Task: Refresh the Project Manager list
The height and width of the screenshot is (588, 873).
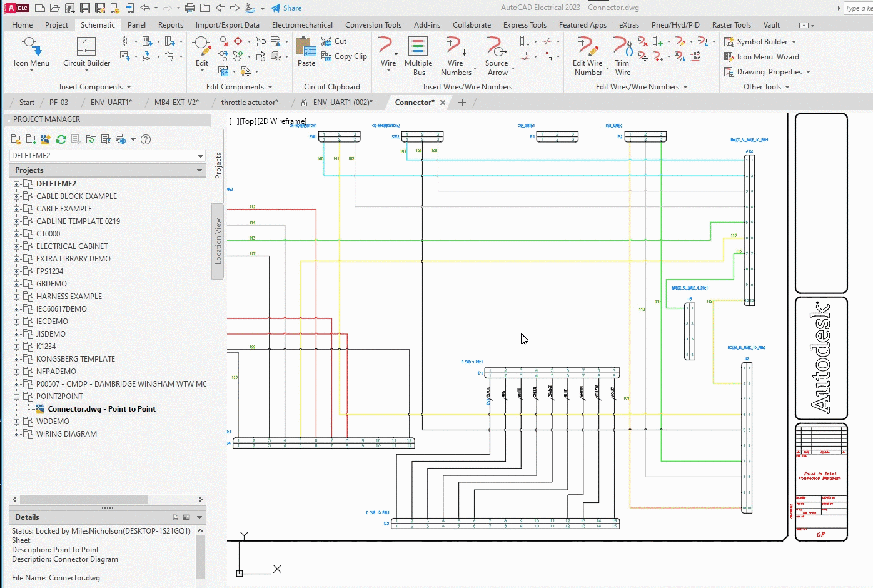Action: pos(61,139)
